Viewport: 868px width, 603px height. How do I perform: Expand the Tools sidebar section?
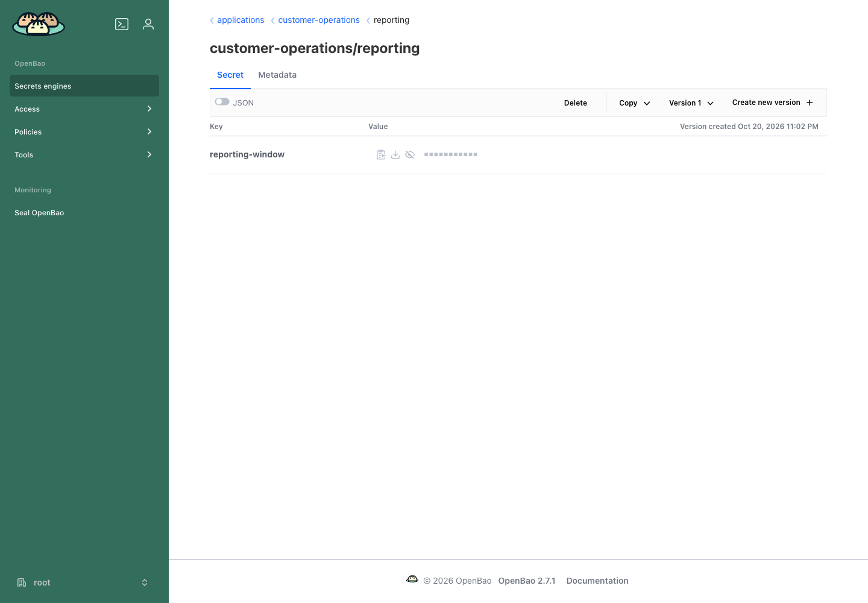pos(84,154)
